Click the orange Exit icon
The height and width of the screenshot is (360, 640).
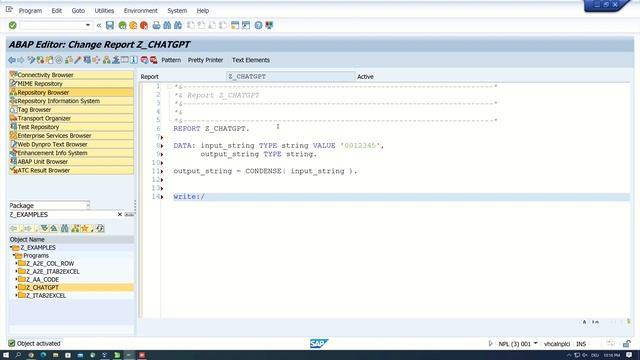[x=133, y=25]
